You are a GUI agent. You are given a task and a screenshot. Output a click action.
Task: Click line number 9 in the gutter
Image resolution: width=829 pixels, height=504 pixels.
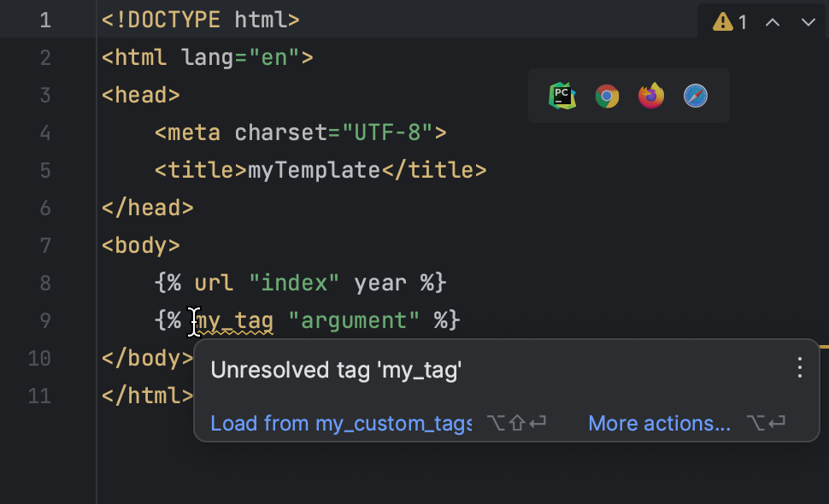(44, 320)
